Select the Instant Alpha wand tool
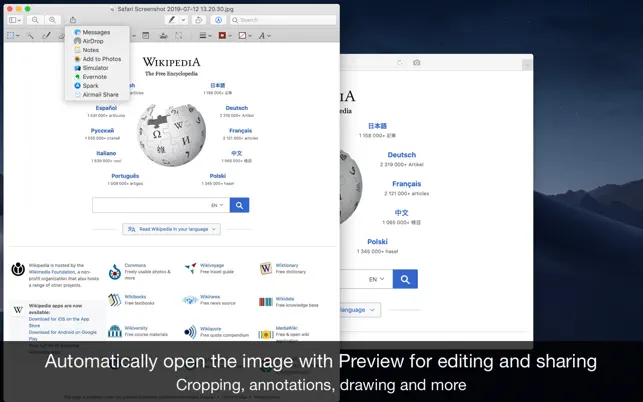This screenshot has width=643, height=402. [30, 36]
